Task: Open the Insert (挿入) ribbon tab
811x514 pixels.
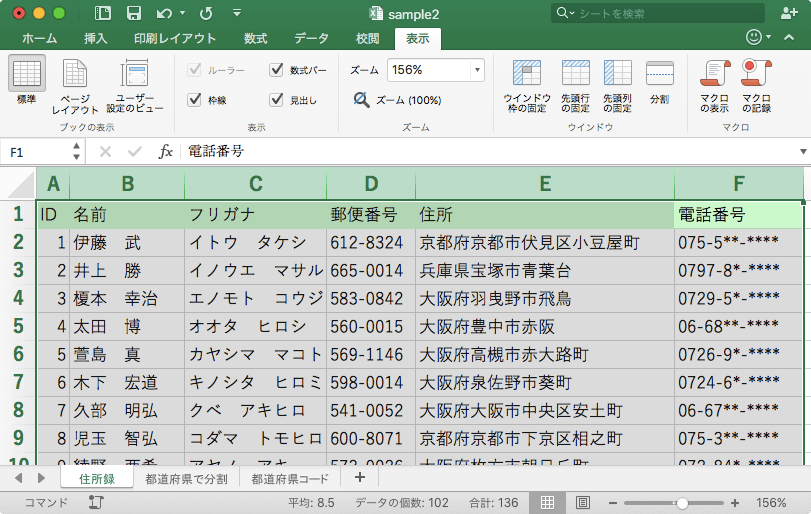Action: point(96,38)
